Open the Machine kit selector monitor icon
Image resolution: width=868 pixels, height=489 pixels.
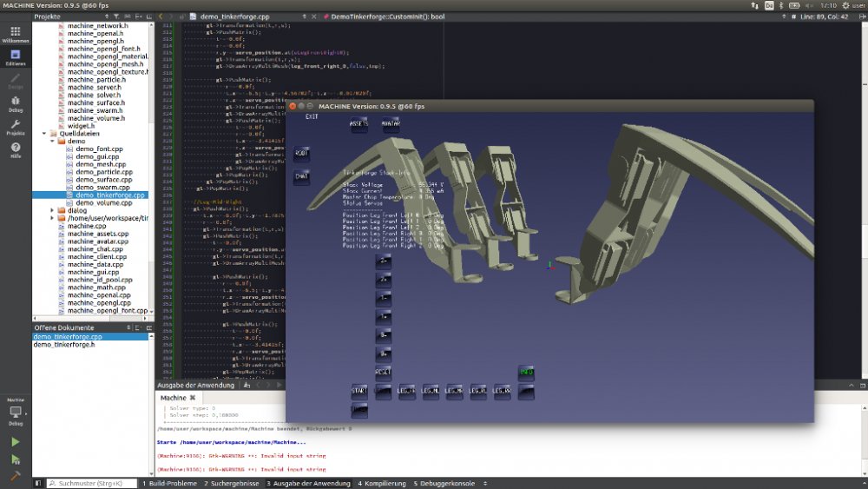tap(16, 412)
